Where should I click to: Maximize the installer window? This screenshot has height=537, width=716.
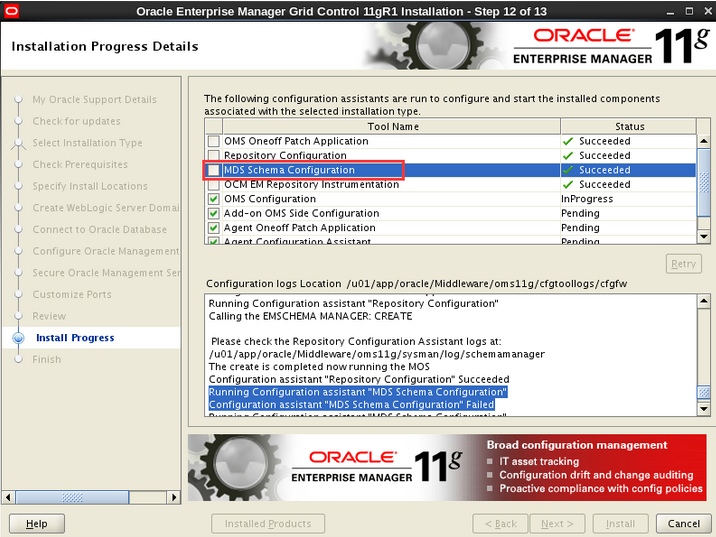click(690, 11)
